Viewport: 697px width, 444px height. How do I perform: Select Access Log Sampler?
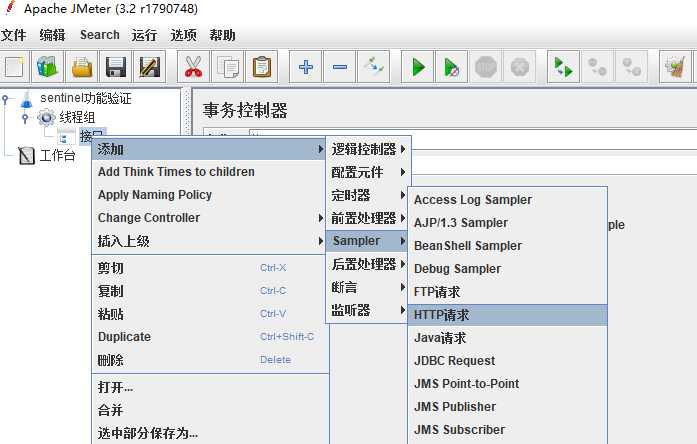[508, 200]
